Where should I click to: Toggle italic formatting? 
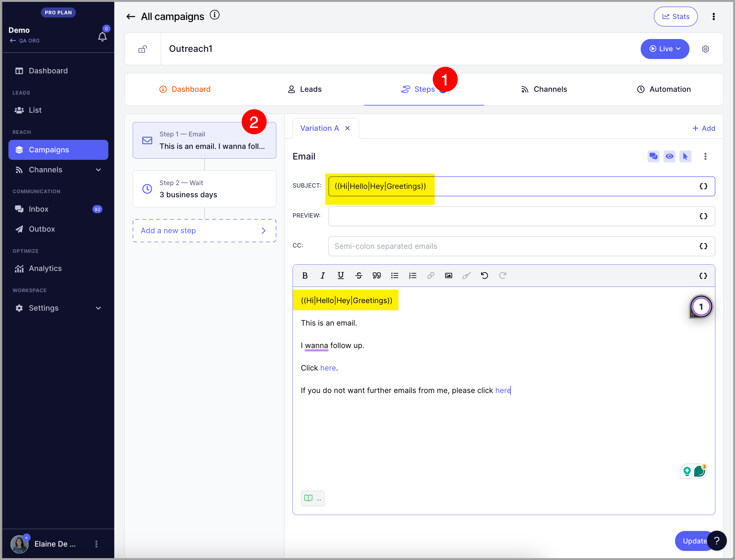[323, 276]
